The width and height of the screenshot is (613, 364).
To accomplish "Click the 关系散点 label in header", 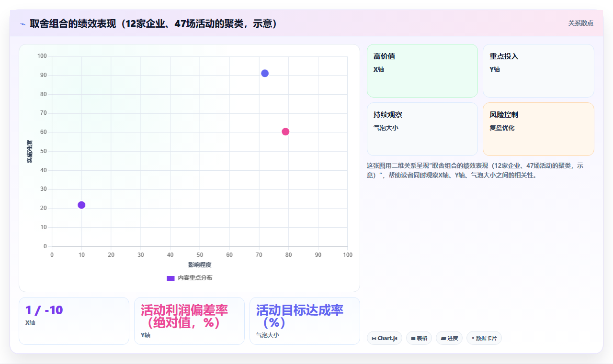I will point(581,23).
